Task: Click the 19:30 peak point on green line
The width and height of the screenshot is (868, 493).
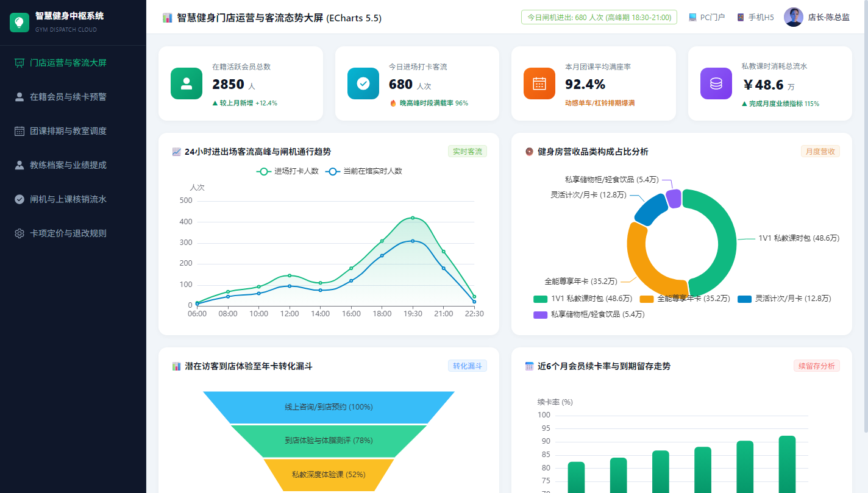Action: tap(413, 218)
